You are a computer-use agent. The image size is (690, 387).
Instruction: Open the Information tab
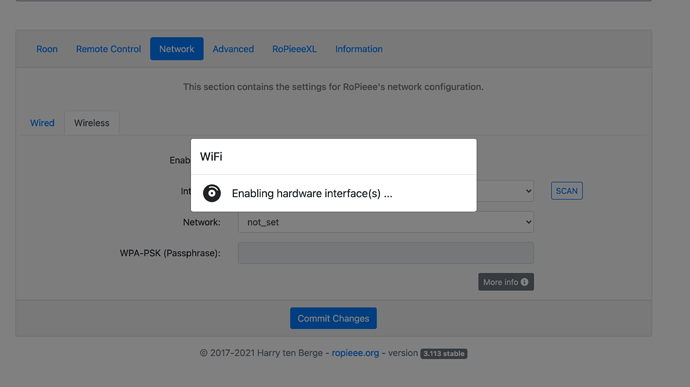[x=359, y=49]
